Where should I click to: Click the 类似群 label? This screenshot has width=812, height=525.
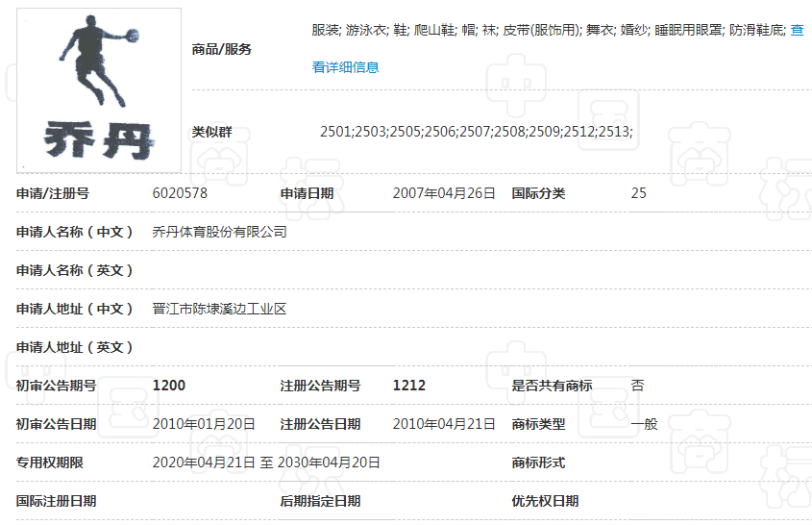[211, 132]
